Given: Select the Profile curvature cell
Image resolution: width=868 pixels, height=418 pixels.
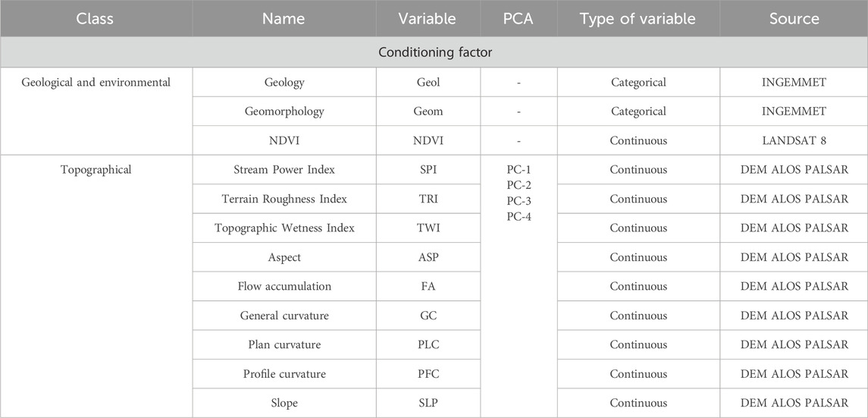Looking at the screenshot, I should (x=284, y=374).
